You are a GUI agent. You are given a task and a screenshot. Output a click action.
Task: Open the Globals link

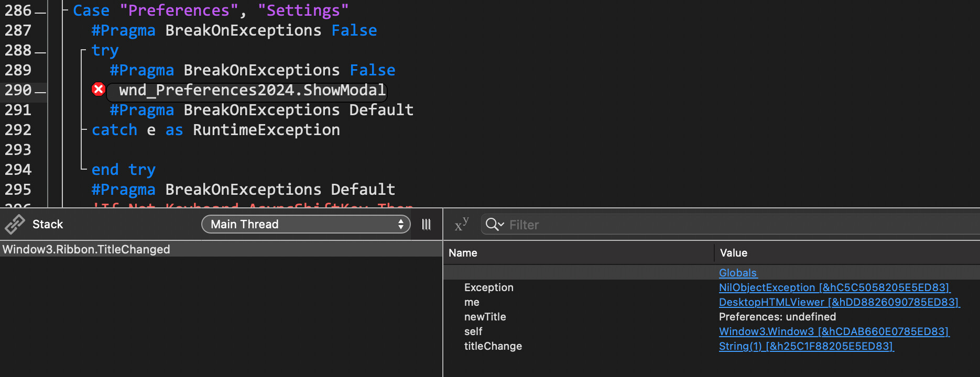737,273
